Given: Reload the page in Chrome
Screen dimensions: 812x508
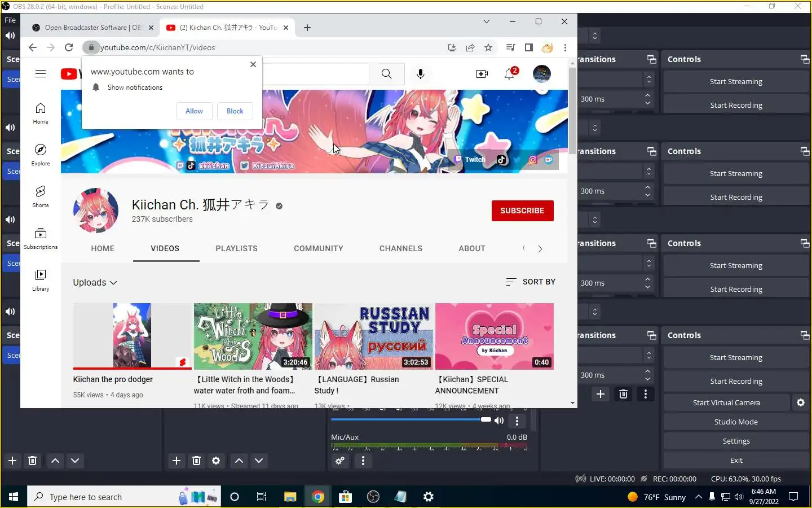Looking at the screenshot, I should point(69,47).
